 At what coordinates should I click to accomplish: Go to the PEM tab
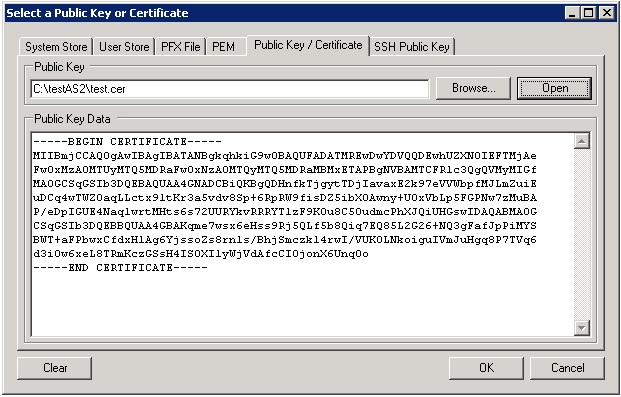click(x=226, y=47)
